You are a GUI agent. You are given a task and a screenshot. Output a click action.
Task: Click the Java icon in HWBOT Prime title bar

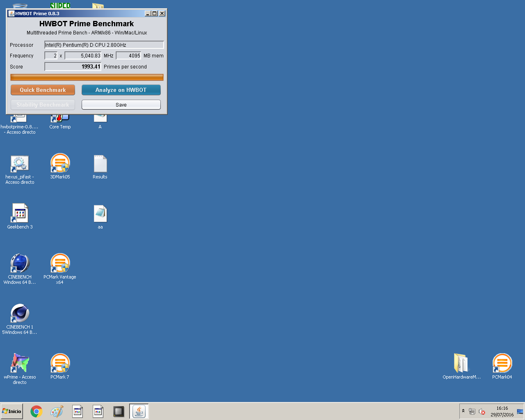coord(11,14)
